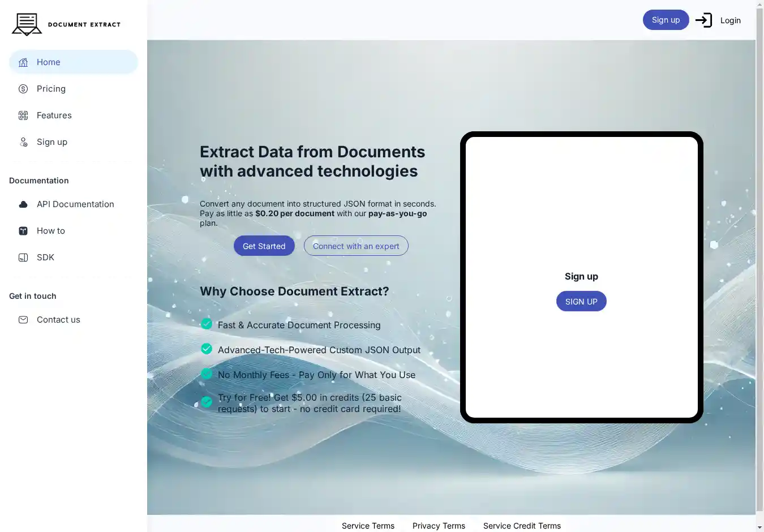
Task: Click the Sign up button in header
Action: 666,20
